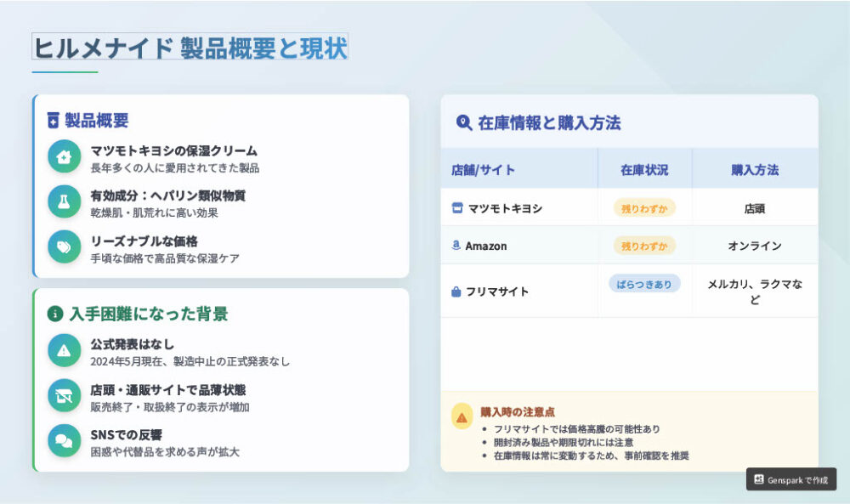Click the 在庫状況 column header
This screenshot has width=850, height=504.
tap(644, 170)
